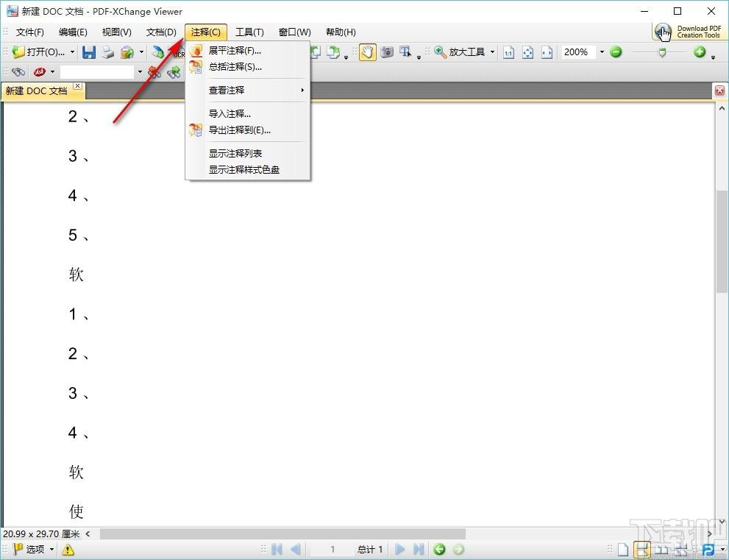
Task: Click the green minus zoom out button
Action: tap(616, 52)
